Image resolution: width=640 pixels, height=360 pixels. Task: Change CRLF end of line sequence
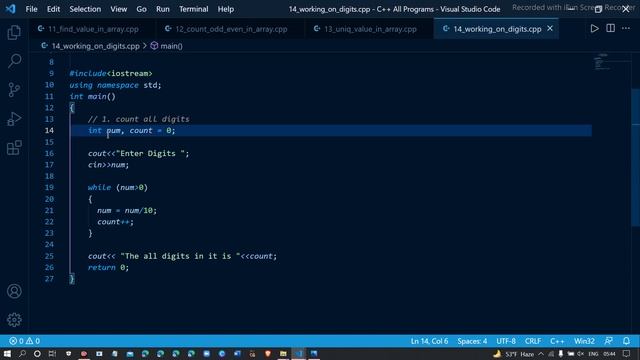tap(533, 341)
